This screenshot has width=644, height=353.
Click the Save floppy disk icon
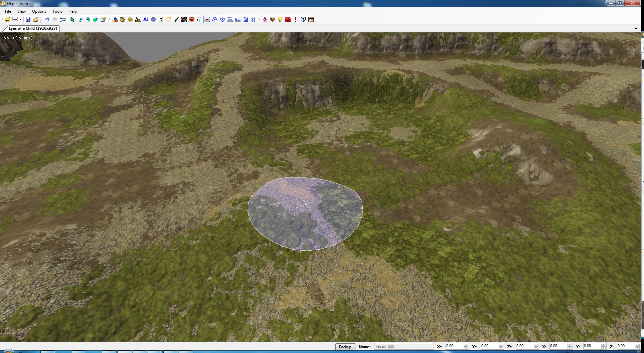point(28,20)
